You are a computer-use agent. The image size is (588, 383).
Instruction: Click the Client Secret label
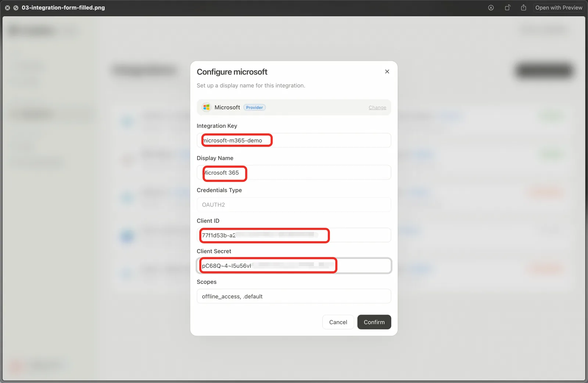[x=214, y=251]
